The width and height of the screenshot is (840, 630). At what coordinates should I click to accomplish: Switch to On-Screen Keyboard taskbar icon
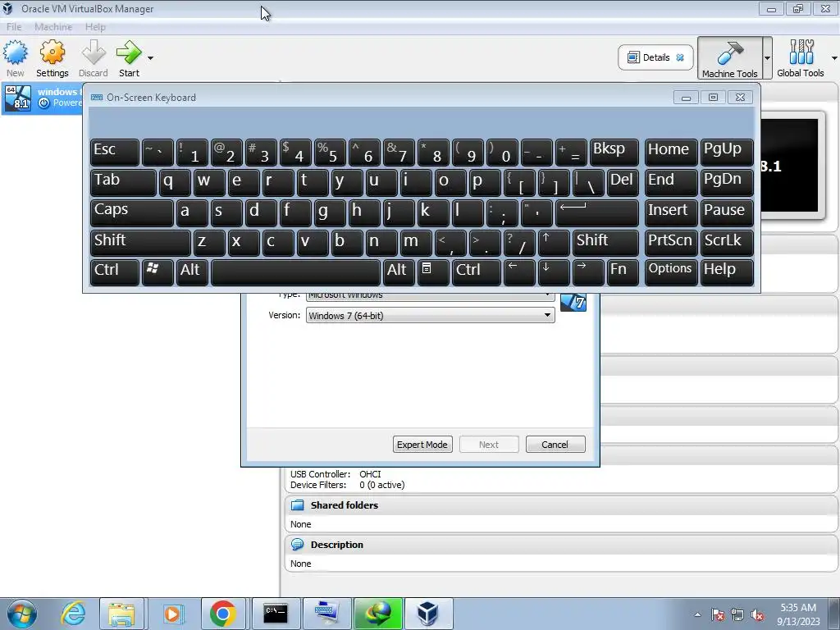click(x=326, y=614)
